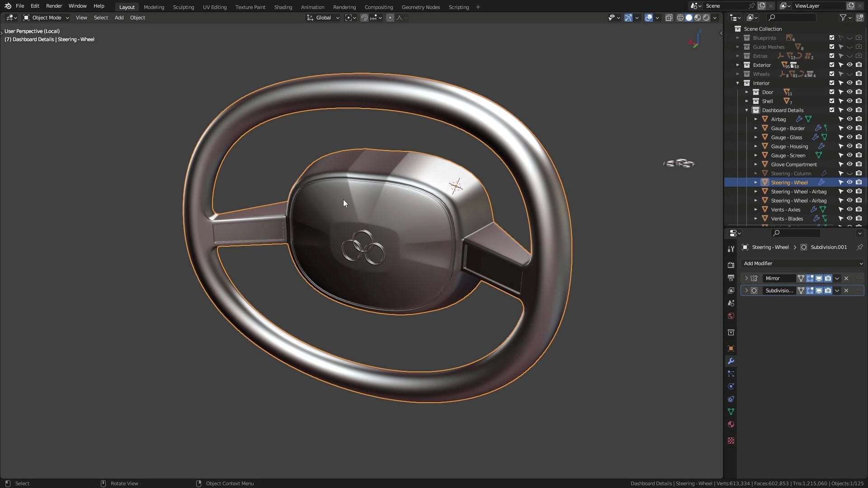Open the Global orientation dropdown
868x488 pixels.
(323, 18)
